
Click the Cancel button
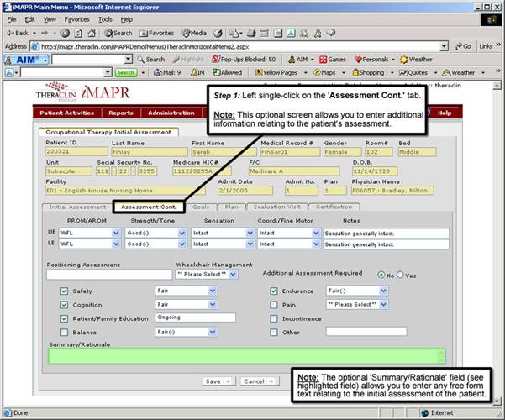pyautogui.click(x=257, y=381)
